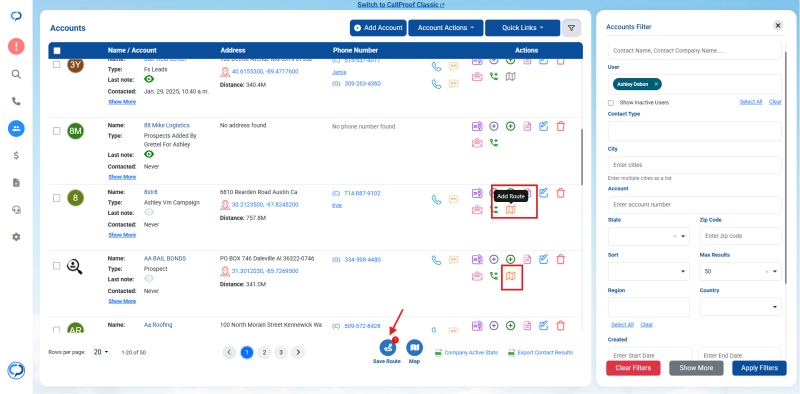Toggle the accounts filter funnel button
The image size is (800, 394).
click(x=571, y=28)
